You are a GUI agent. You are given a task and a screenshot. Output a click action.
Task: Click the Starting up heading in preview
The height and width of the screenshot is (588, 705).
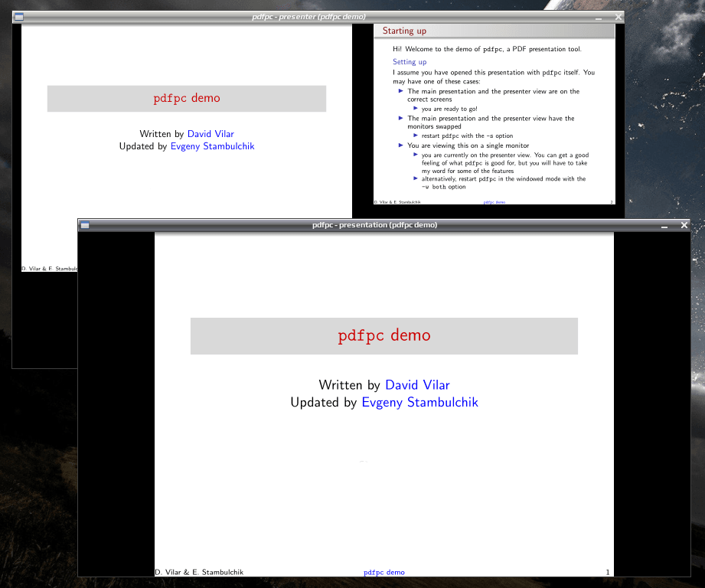click(x=404, y=31)
